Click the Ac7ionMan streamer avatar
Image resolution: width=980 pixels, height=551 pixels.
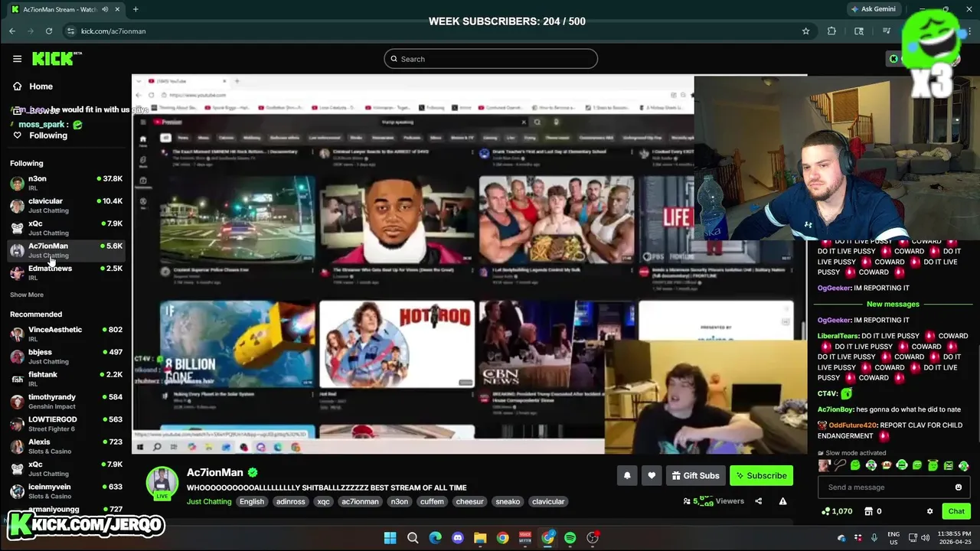(162, 482)
